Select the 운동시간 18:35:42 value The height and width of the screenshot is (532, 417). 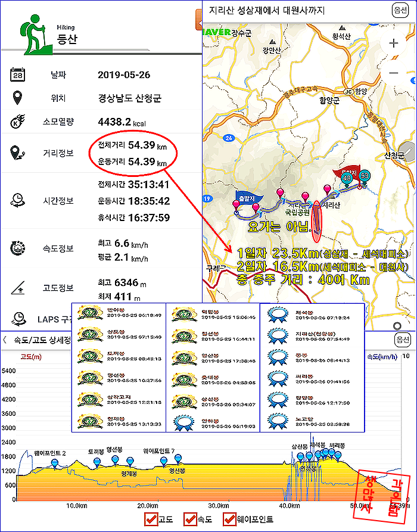tap(133, 201)
